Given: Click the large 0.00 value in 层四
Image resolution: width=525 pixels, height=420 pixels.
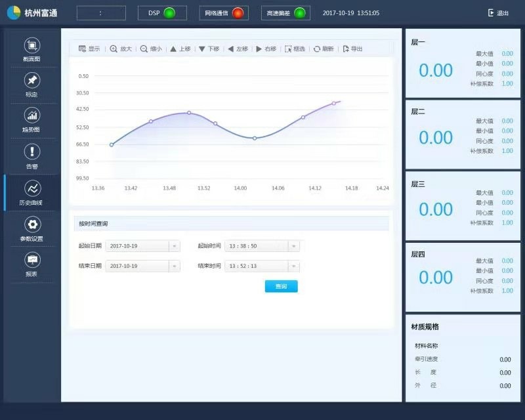Looking at the screenshot, I should pos(436,278).
